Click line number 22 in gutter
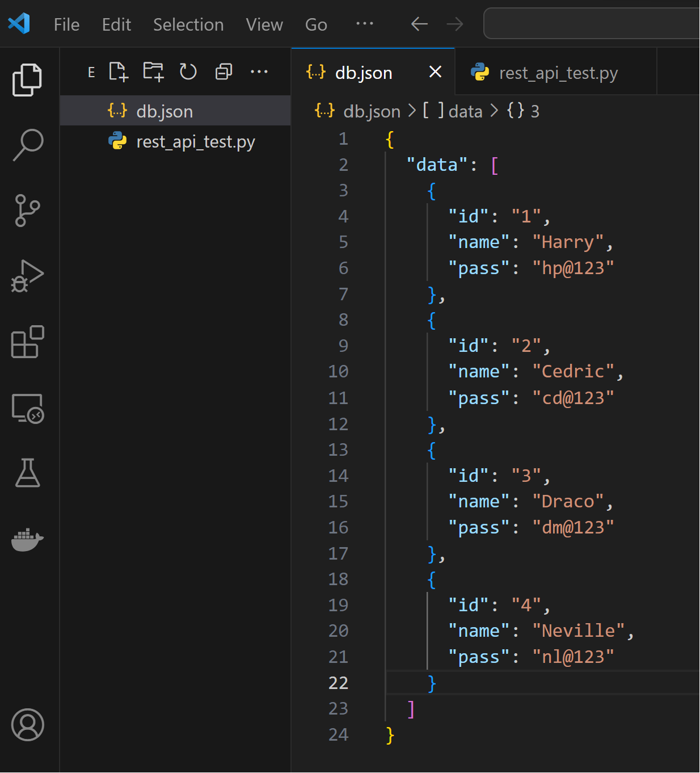This screenshot has height=773, width=700. tap(338, 683)
